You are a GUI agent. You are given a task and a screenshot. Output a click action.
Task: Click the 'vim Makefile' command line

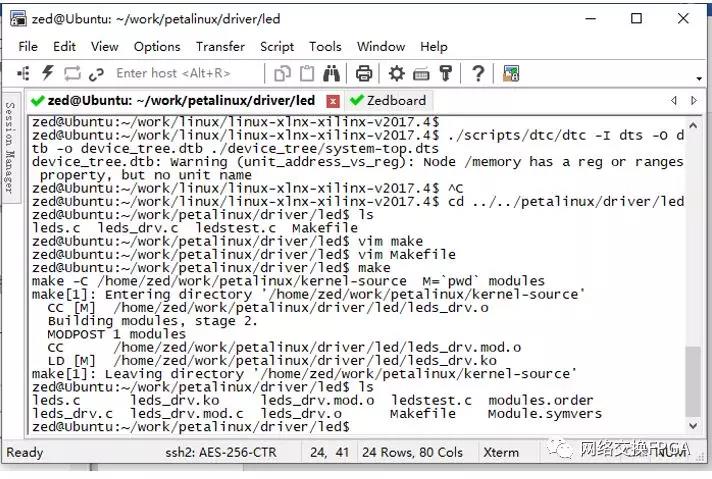click(407, 254)
